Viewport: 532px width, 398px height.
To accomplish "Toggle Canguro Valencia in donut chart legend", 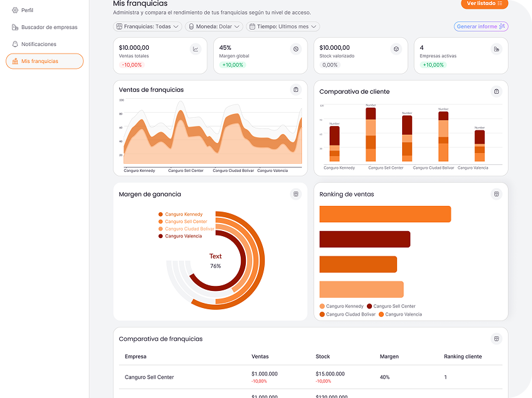I will click(x=183, y=236).
